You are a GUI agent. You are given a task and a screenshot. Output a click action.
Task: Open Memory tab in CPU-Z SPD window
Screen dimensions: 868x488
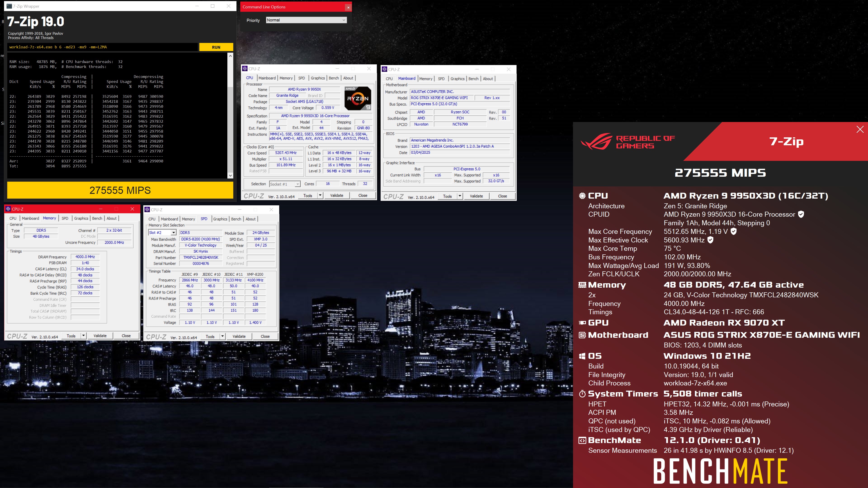click(188, 219)
